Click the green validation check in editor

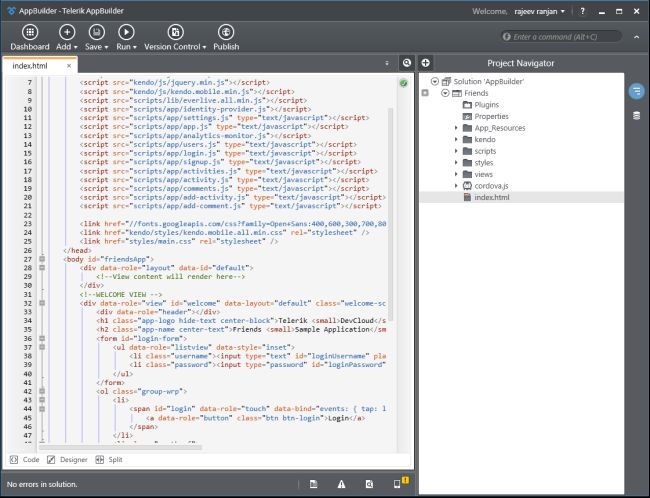click(x=403, y=83)
